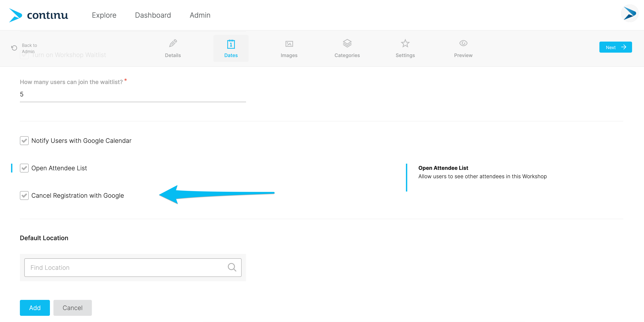The height and width of the screenshot is (322, 644).
Task: Toggle Notify Users with Google Calendar checkbox
Action: [x=24, y=141]
